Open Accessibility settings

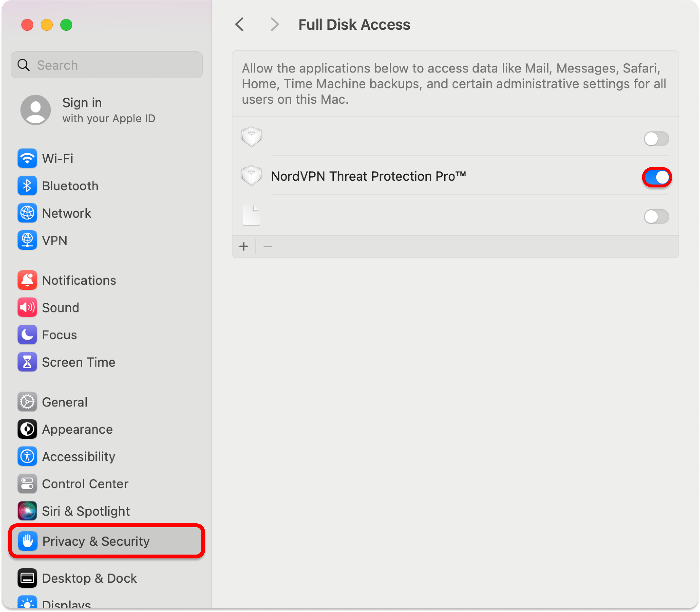pos(79,457)
